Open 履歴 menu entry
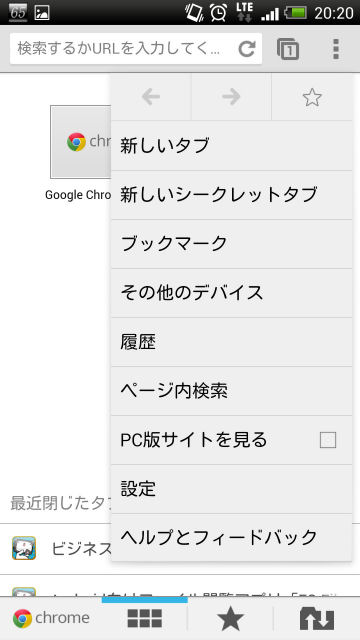The width and height of the screenshot is (360, 640). click(x=231, y=342)
